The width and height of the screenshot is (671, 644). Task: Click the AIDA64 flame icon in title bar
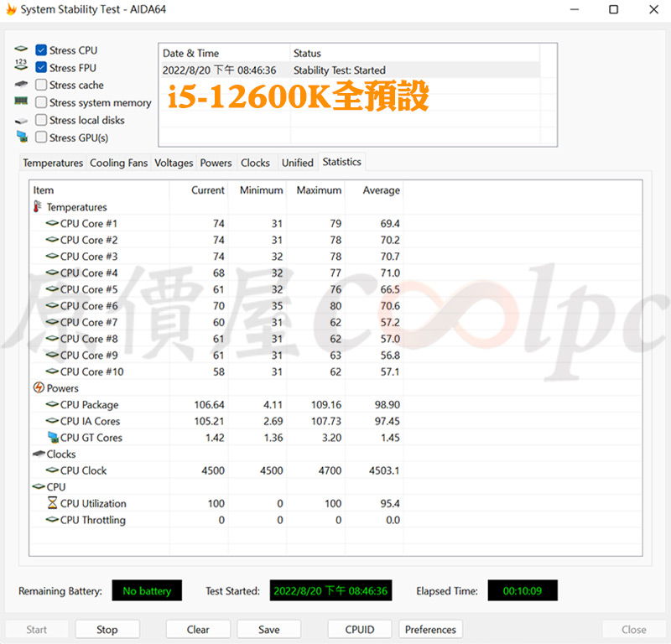[11, 9]
